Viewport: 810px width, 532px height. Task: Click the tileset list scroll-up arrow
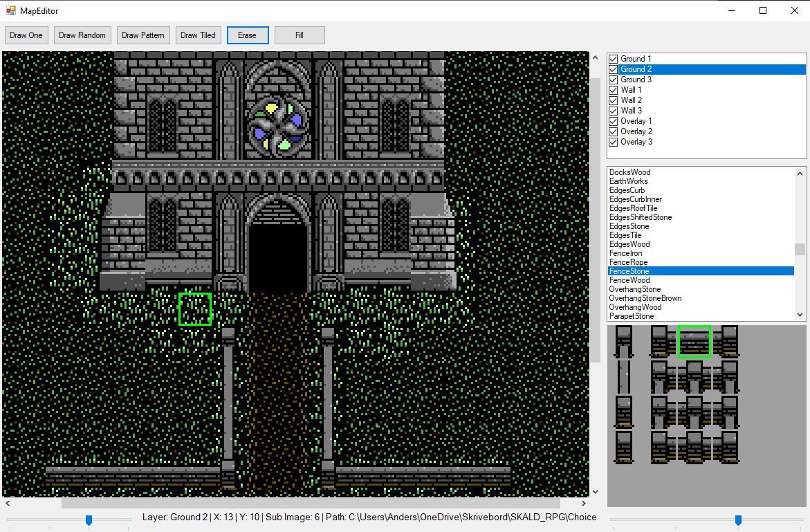[800, 174]
